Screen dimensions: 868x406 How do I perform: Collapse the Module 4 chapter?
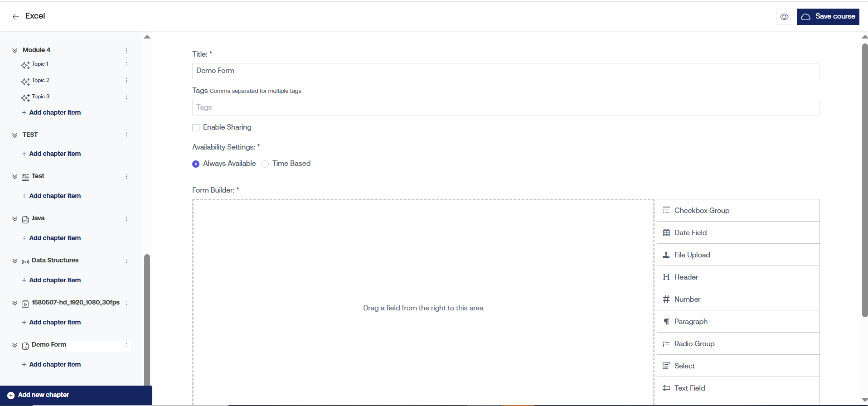(x=15, y=50)
